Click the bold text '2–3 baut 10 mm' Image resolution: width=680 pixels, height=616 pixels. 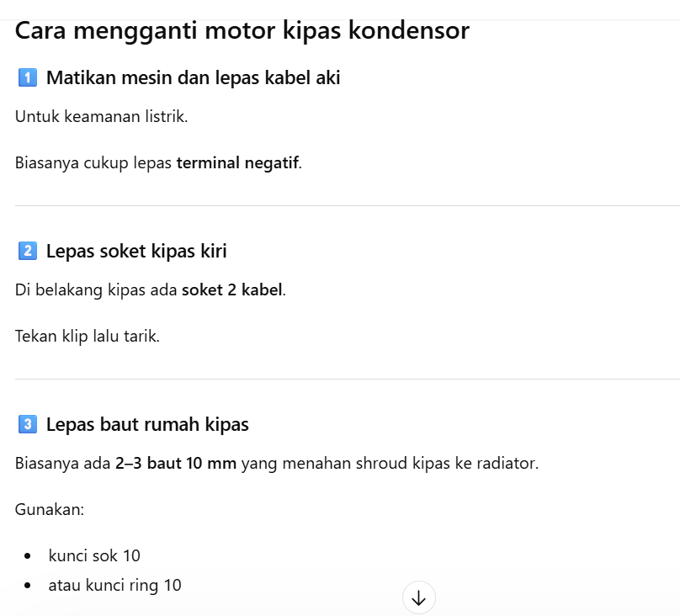pyautogui.click(x=176, y=463)
